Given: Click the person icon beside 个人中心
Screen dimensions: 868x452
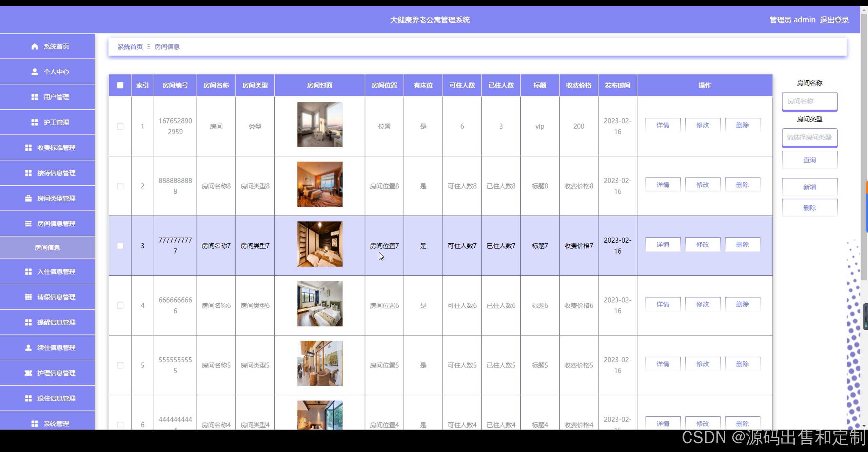Looking at the screenshot, I should pyautogui.click(x=35, y=72).
